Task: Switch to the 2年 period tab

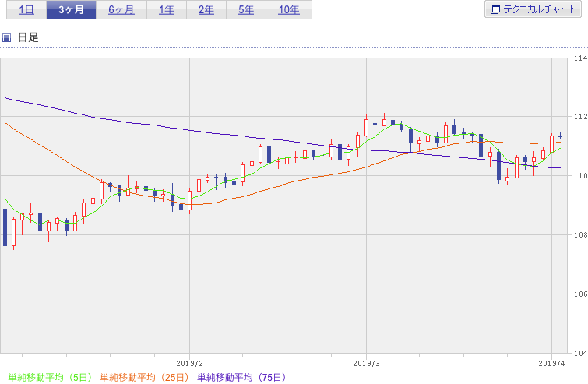Action: click(x=206, y=10)
